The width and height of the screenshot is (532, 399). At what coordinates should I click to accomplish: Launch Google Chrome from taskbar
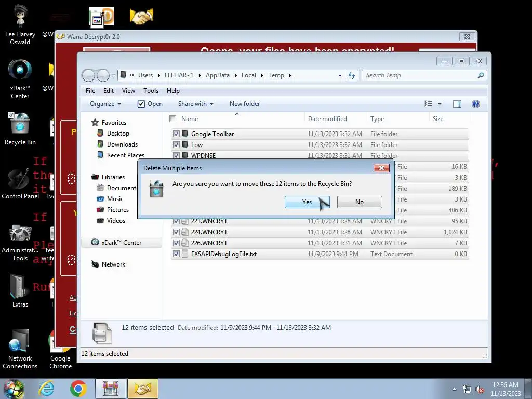pyautogui.click(x=78, y=389)
